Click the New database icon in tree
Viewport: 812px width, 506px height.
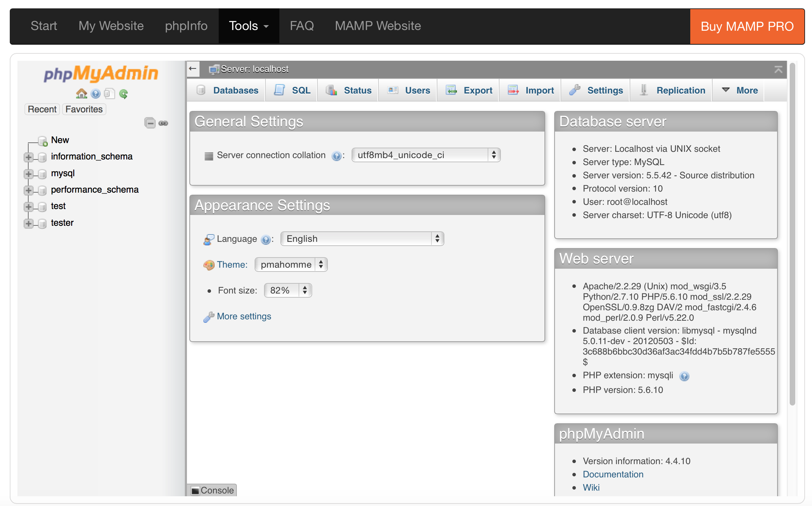[x=43, y=141]
